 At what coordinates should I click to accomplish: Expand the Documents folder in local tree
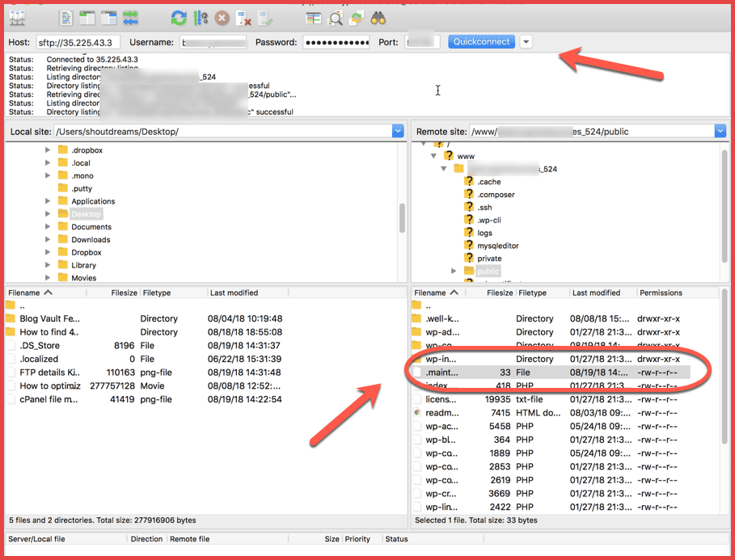pos(48,227)
